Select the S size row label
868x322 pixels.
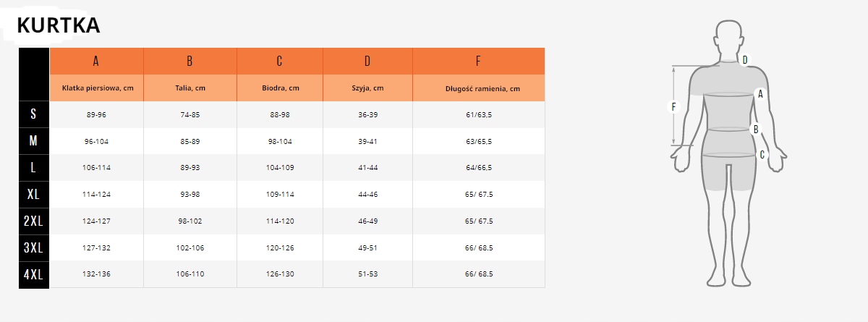point(33,114)
